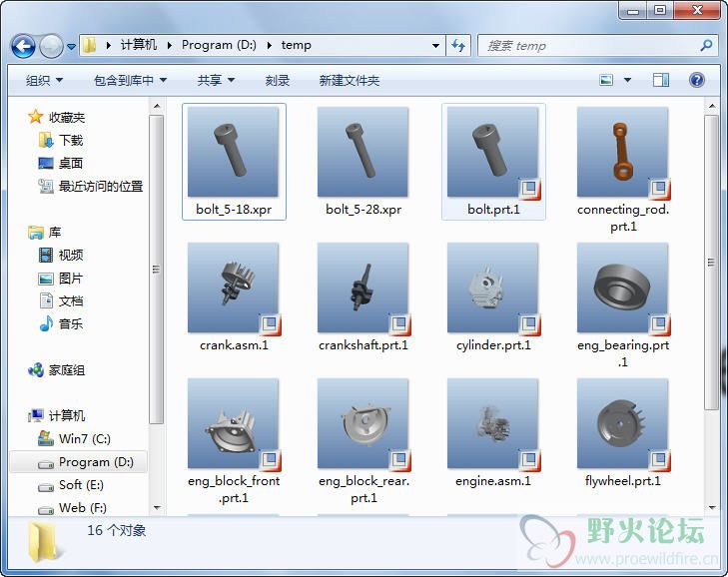The image size is (728, 577).
Task: Open drive Soft (E:)
Action: (81, 485)
